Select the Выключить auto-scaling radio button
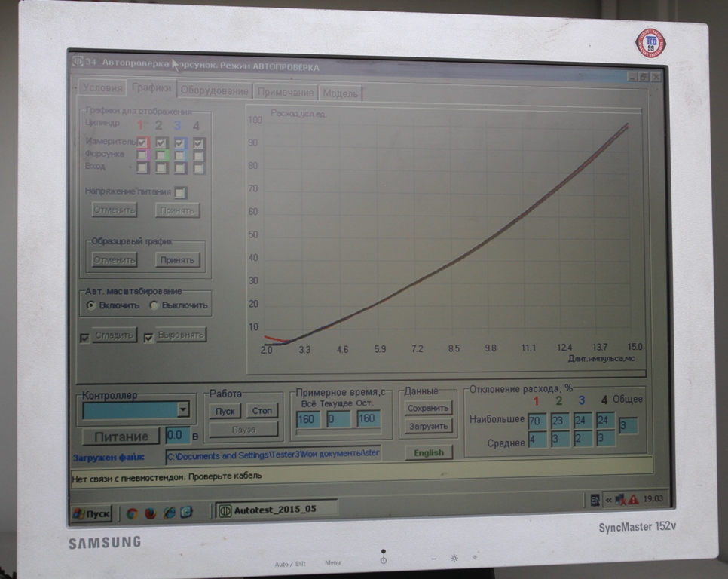The image size is (728, 579). [154, 305]
